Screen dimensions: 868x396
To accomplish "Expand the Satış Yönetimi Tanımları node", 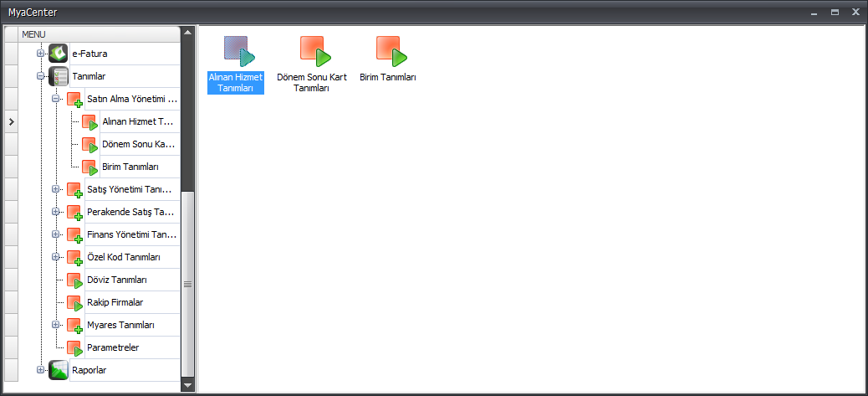I will point(55,189).
